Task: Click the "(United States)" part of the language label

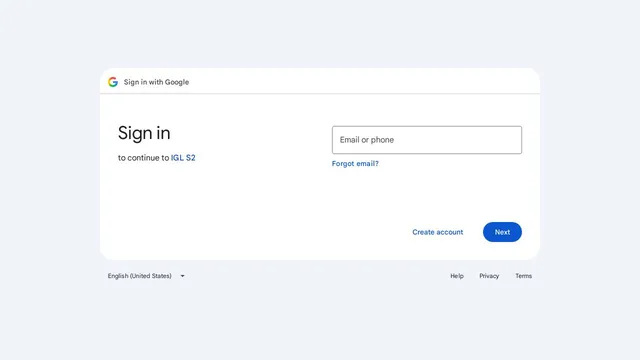Action: [151, 276]
